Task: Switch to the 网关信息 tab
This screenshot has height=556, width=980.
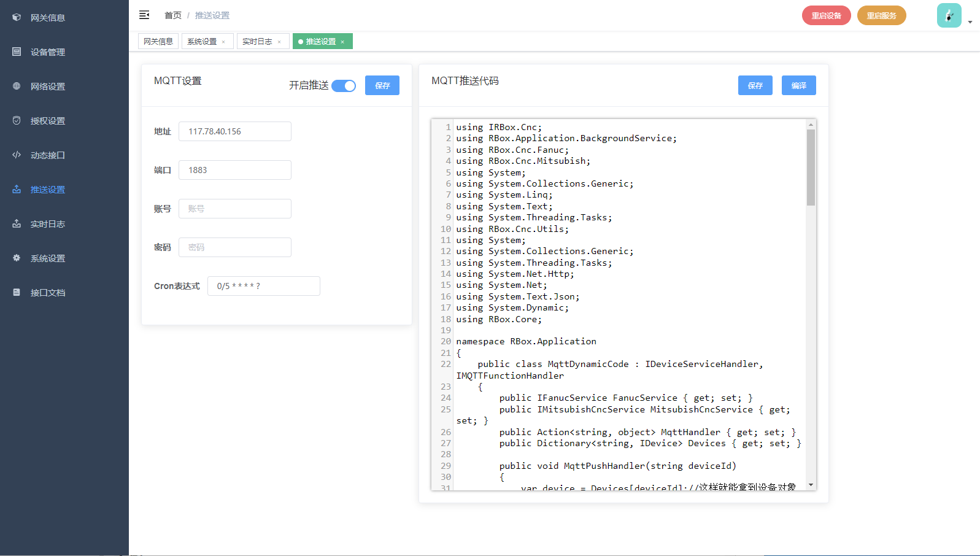Action: click(x=158, y=42)
